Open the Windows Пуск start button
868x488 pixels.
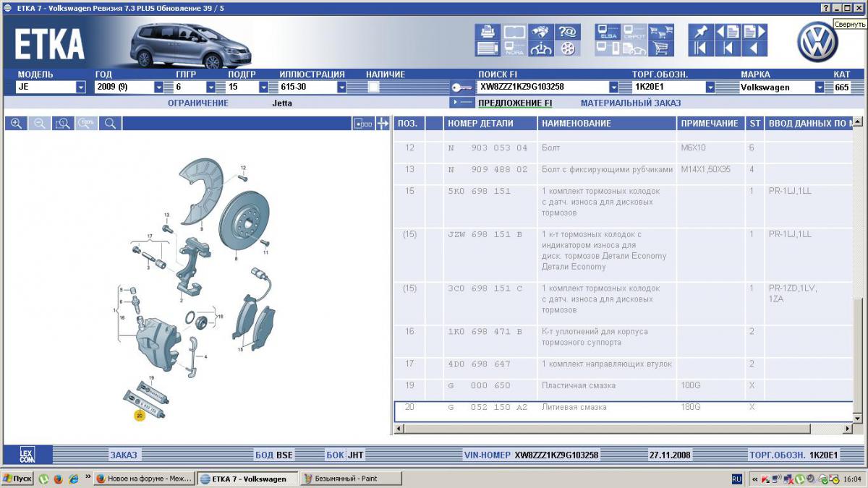(17, 479)
